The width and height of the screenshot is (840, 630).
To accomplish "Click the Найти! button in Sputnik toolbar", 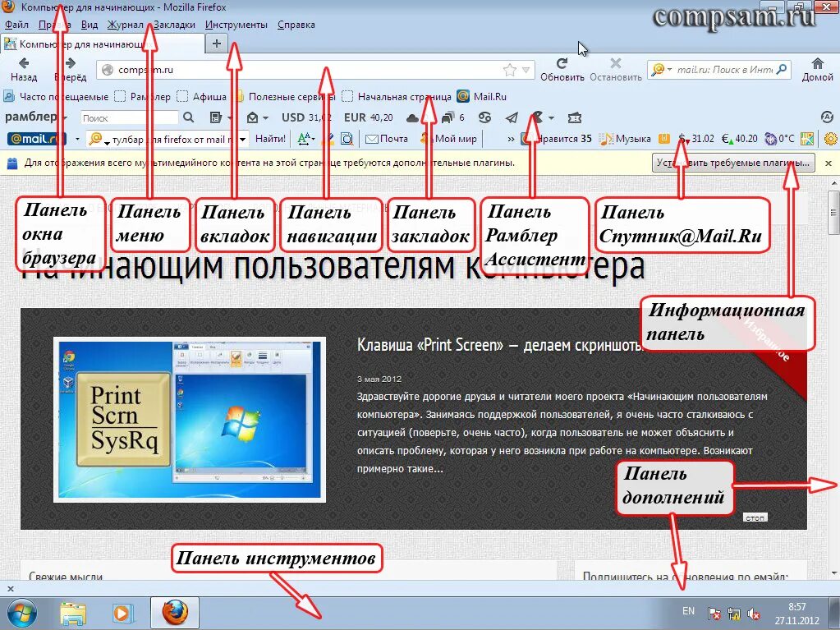I will coord(270,140).
